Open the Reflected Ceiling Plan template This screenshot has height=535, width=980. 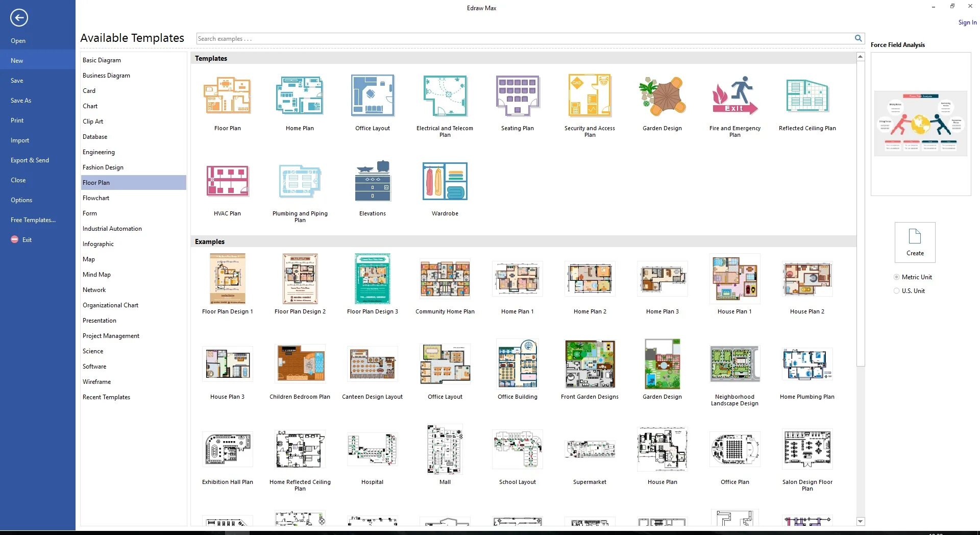[807, 95]
